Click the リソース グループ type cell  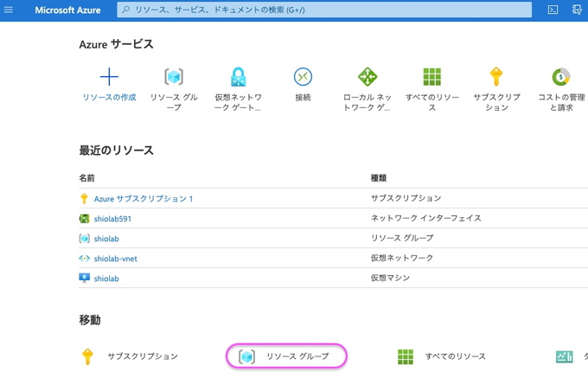point(402,238)
